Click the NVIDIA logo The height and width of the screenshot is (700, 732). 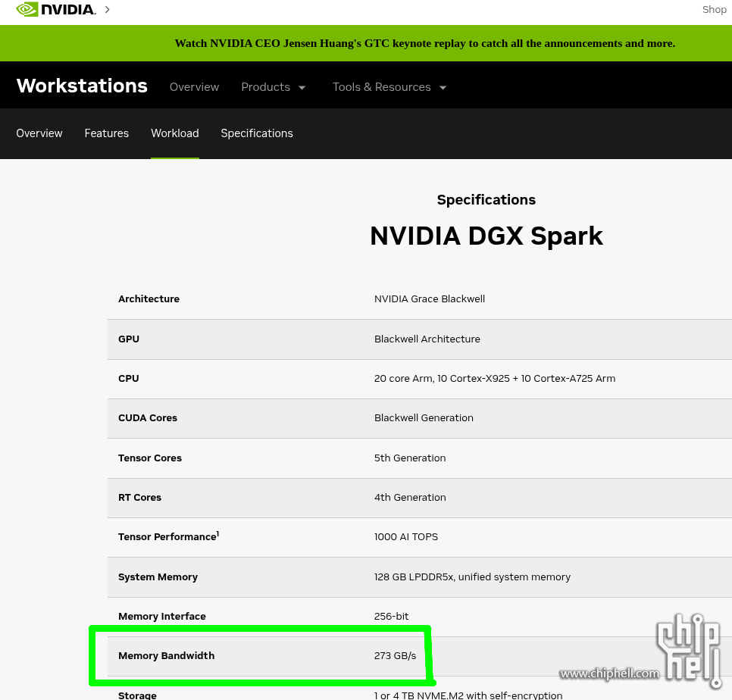pyautogui.click(x=56, y=9)
